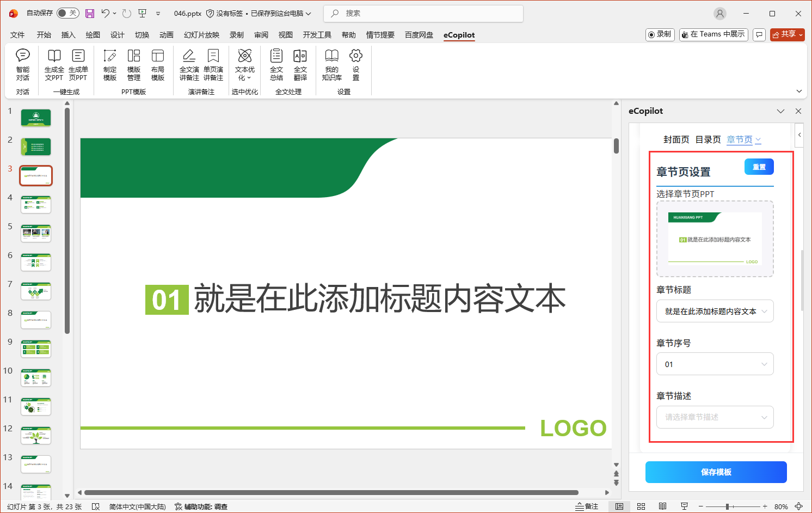Open the 审阅 ribbon tab
Image resolution: width=812 pixels, height=513 pixels.
[261, 34]
